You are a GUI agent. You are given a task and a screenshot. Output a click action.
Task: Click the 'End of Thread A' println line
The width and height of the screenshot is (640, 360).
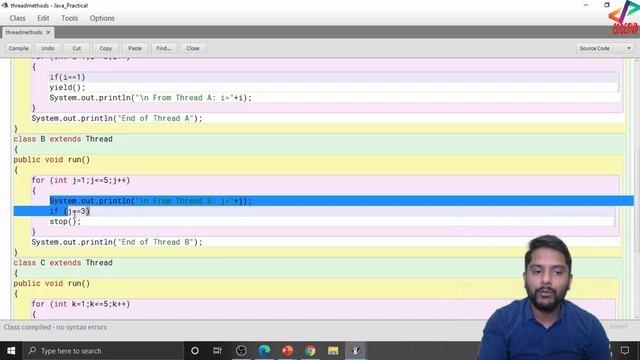pyautogui.click(x=117, y=118)
